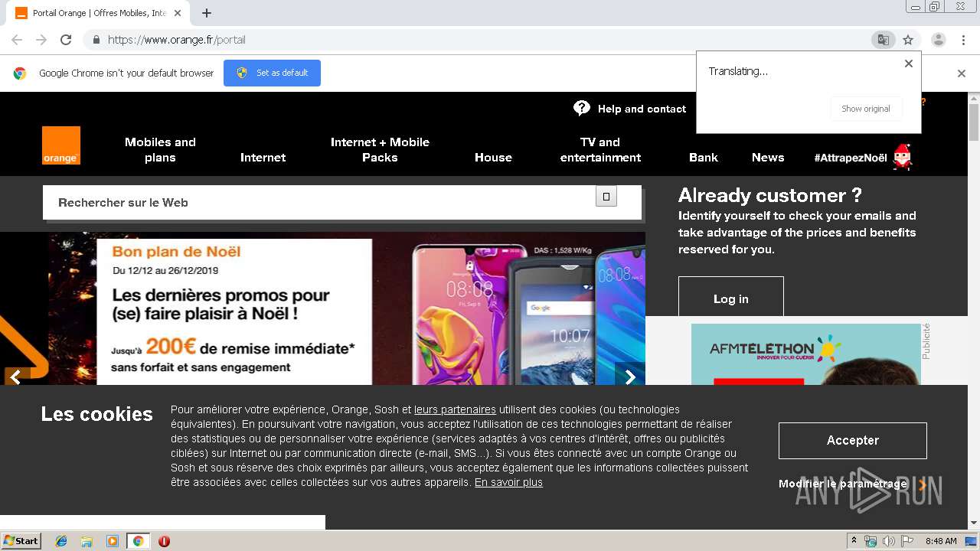
Task: Click the Orange logo
Action: pyautogui.click(x=61, y=145)
